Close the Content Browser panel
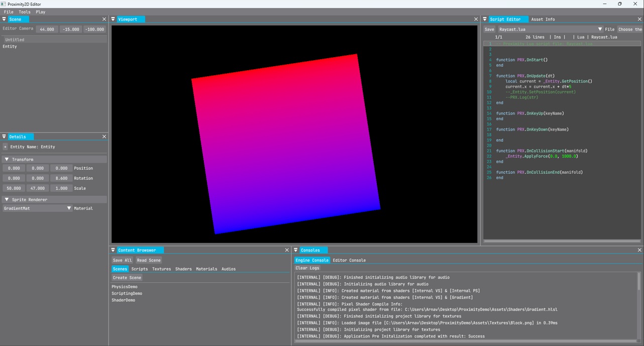The height and width of the screenshot is (346, 644). [287, 250]
